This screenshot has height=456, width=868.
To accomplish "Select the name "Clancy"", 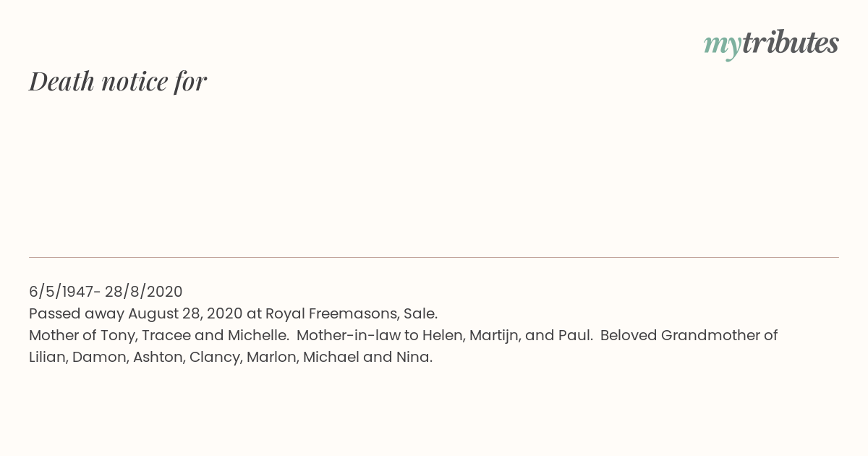I will click(216, 358).
